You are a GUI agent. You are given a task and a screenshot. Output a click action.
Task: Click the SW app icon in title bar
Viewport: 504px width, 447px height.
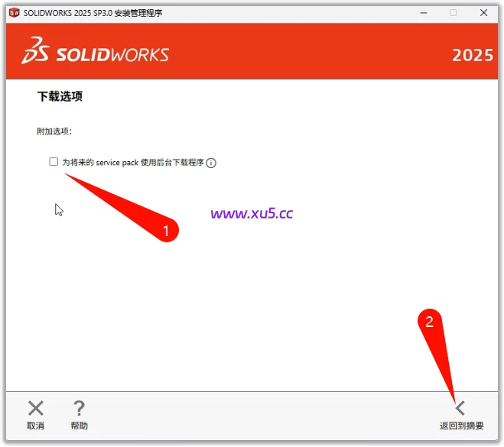tap(14, 13)
